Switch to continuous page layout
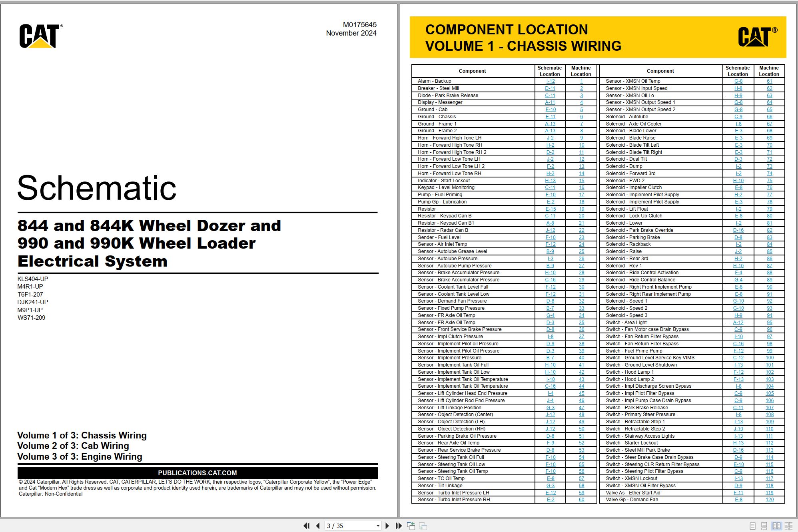Screen dimensions: 798x532 click(764, 526)
